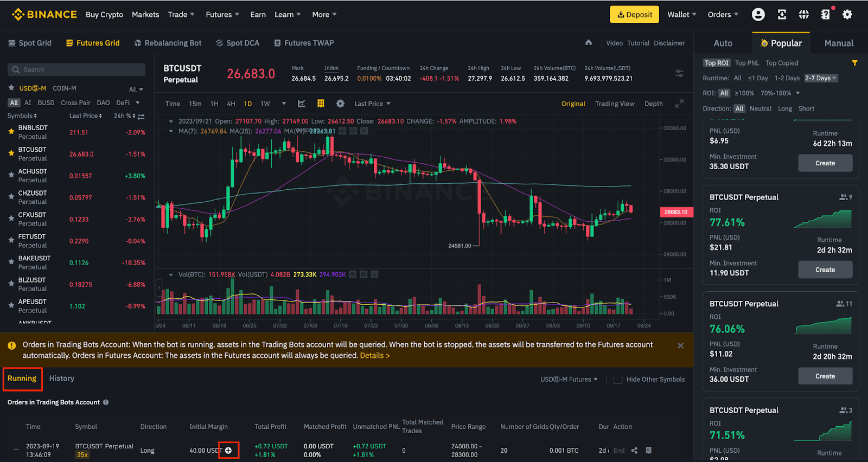The width and height of the screenshot is (868, 462).
Task: Switch to Rebalancing Bot tab
Action: coord(168,43)
